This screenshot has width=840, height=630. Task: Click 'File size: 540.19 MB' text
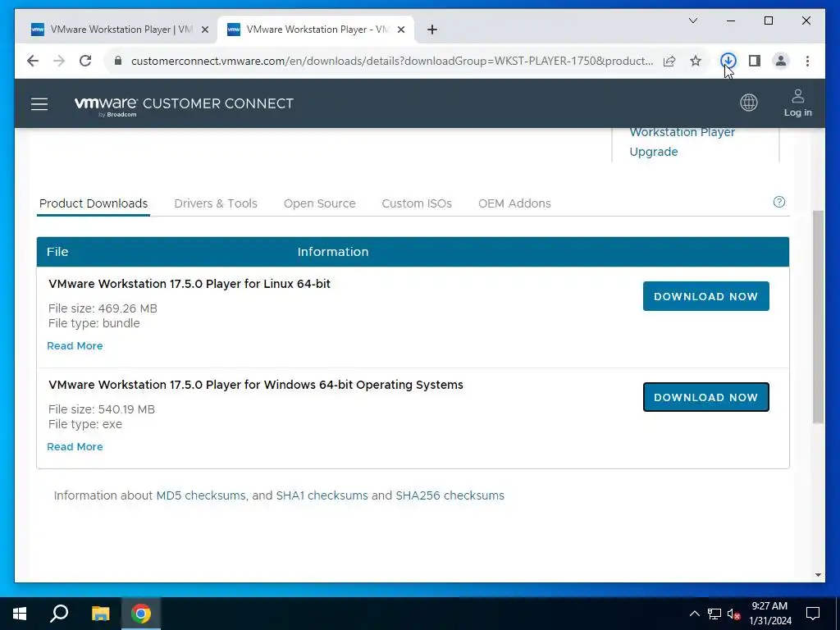click(x=102, y=410)
